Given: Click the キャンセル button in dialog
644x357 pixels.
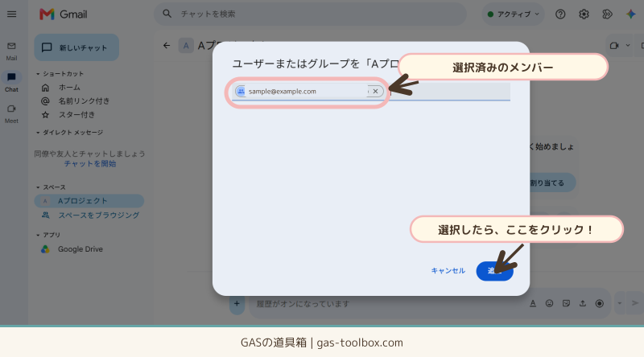Looking at the screenshot, I should pyautogui.click(x=448, y=271).
